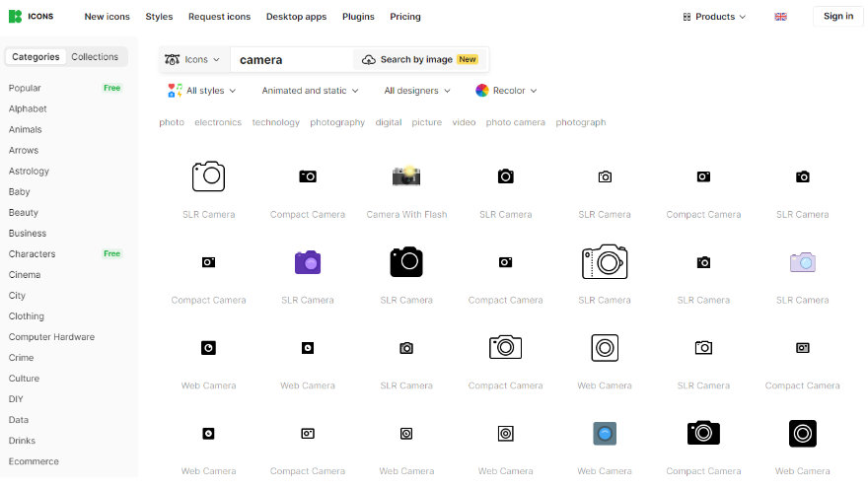
Task: Click the camera search input field
Action: [291, 60]
